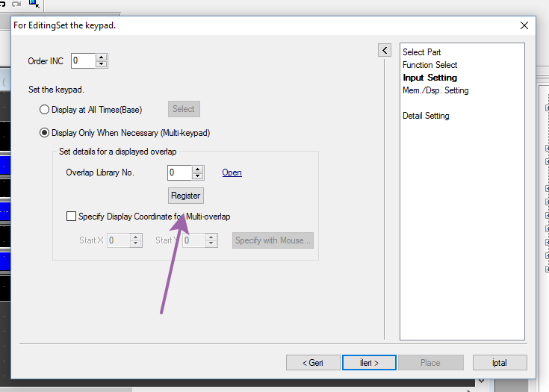Decrement the Overlap Library No. spinner
Image resolution: width=549 pixels, height=392 pixels.
198,176
